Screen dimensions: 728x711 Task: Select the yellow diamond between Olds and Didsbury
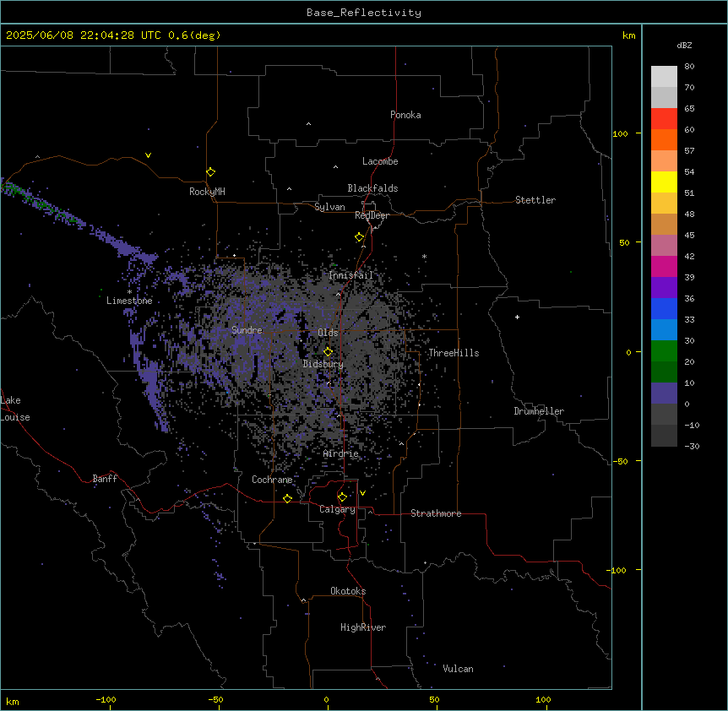pos(328,352)
